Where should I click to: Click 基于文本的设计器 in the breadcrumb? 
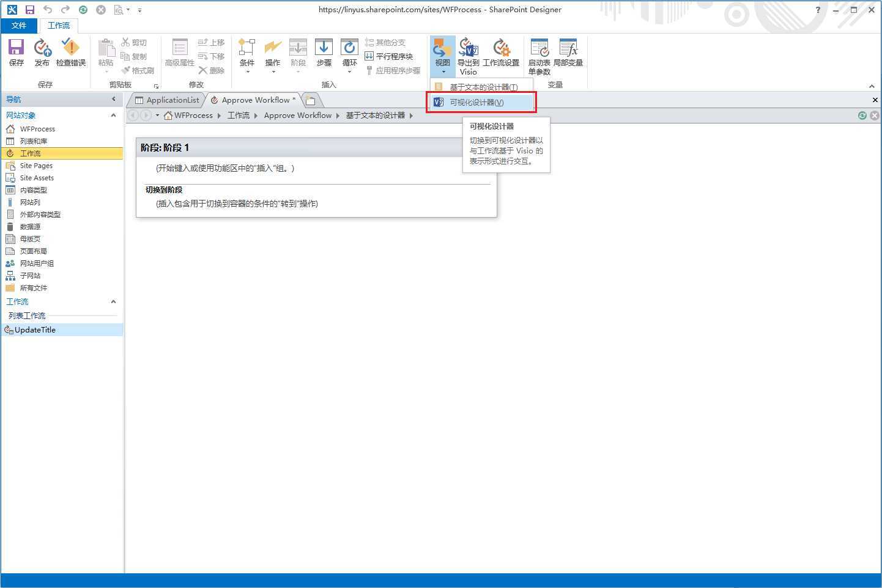click(x=376, y=116)
